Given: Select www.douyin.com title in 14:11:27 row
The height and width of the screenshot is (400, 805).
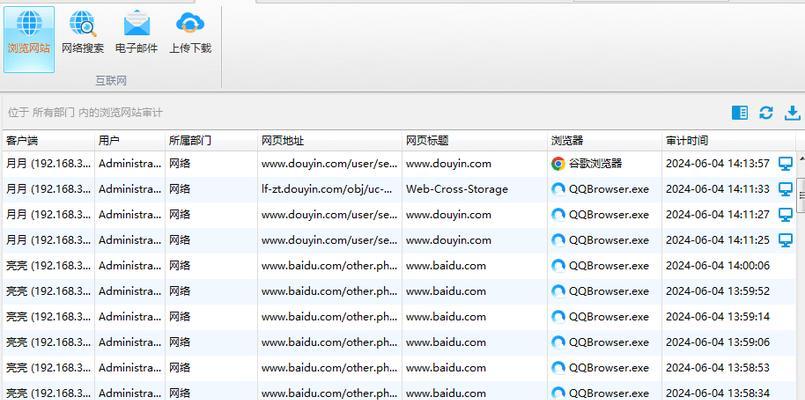Looking at the screenshot, I should [x=448, y=215].
